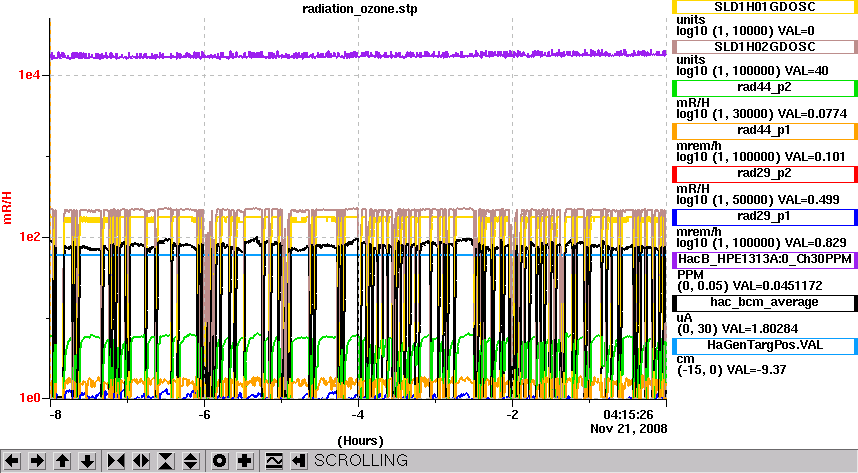Click the '(-15, 0) VAL=-9.37' readout
The image size is (858, 473).
[732, 370]
